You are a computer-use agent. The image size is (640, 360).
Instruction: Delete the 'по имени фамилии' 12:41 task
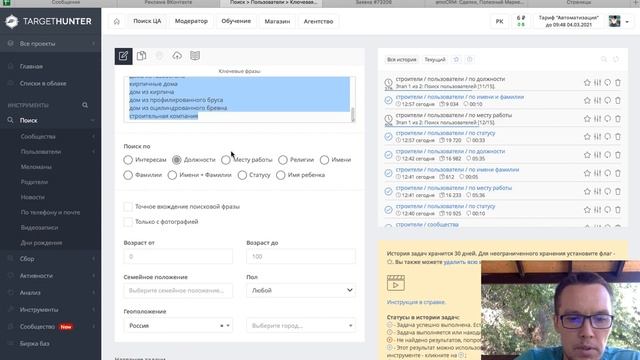pos(618,173)
